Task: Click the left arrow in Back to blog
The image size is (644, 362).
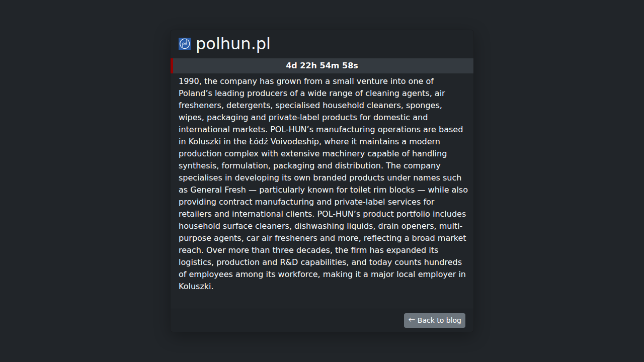Action: tap(412, 320)
